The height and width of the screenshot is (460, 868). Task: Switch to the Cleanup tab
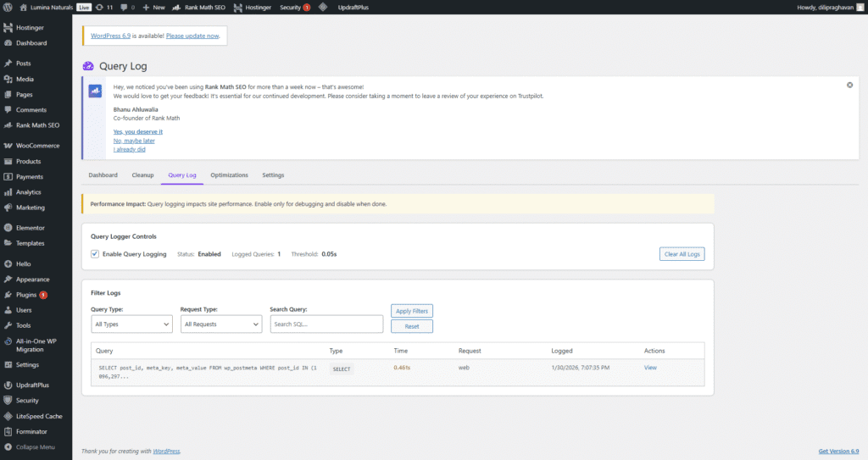point(142,175)
